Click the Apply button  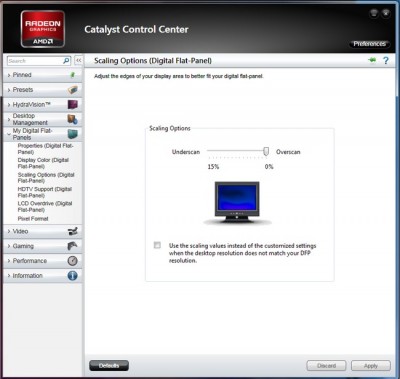[371, 366]
